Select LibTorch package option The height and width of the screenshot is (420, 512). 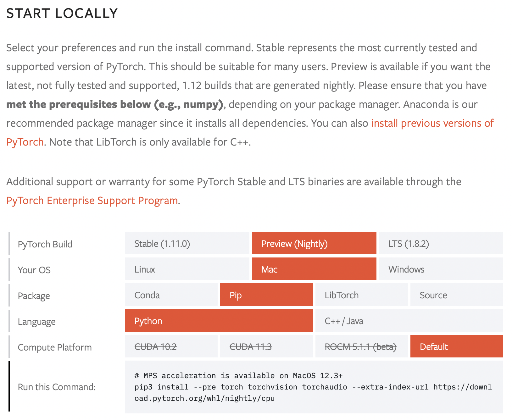point(362,295)
